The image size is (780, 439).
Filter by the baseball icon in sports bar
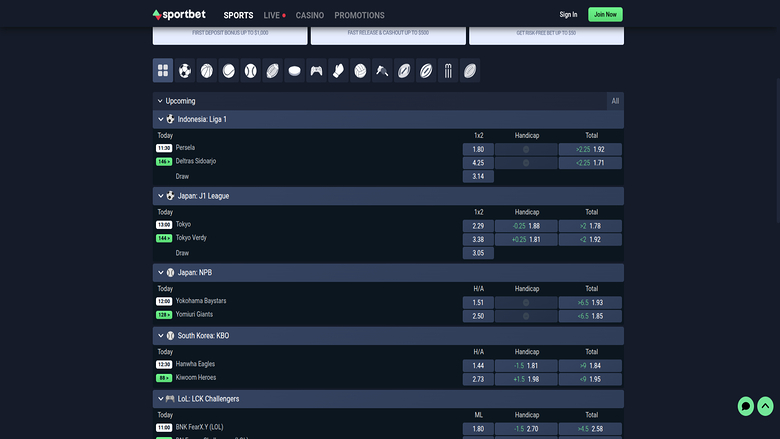pyautogui.click(x=250, y=71)
